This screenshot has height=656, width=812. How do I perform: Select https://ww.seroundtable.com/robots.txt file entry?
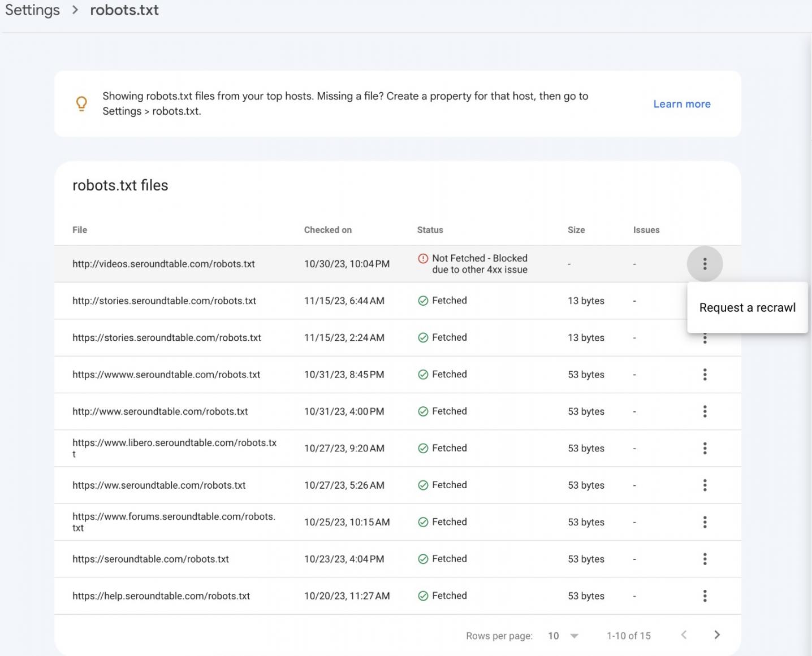click(x=159, y=485)
